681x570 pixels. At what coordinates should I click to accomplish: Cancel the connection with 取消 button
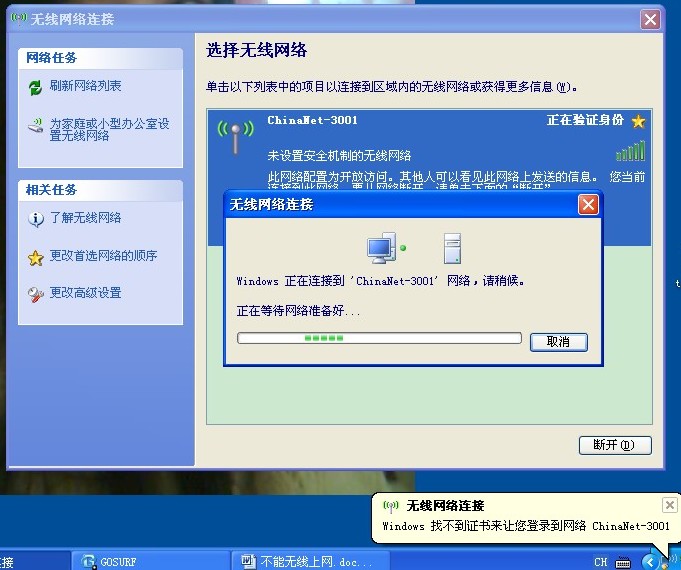tap(559, 342)
